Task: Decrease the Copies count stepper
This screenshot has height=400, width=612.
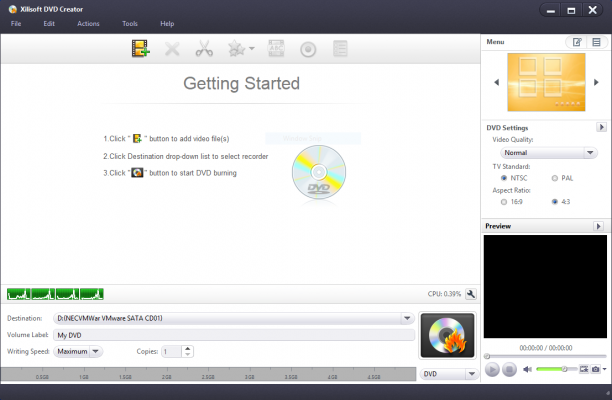Action: point(188,354)
